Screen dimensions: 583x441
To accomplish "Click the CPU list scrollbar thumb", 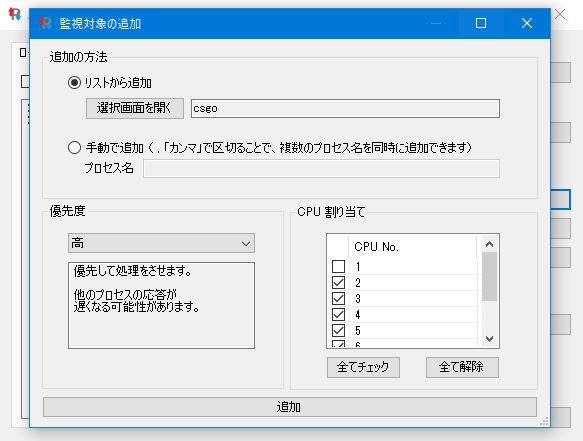I will click(x=489, y=276).
